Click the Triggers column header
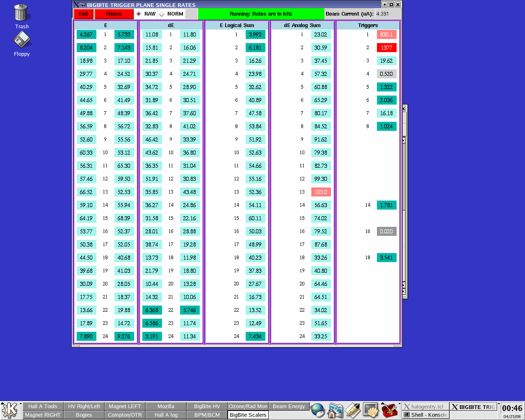Screen dimensions: 525x420 point(368,25)
